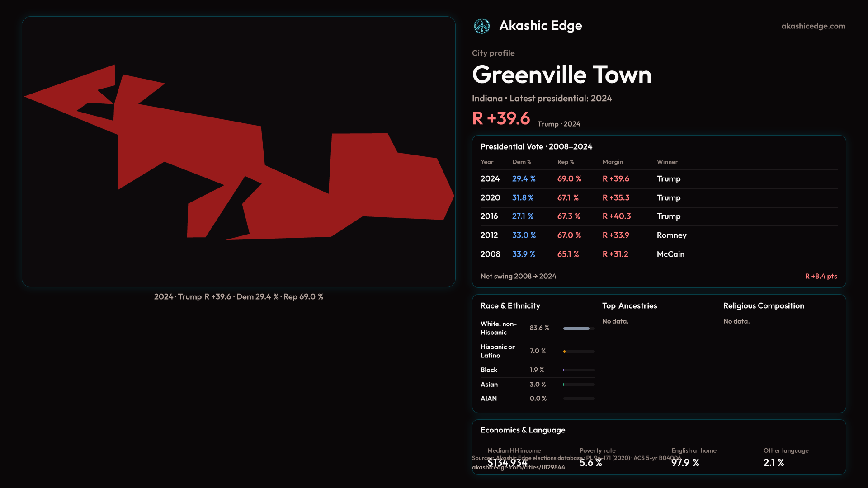Open the akashicedge.com link
This screenshot has width=868, height=488.
click(813, 26)
